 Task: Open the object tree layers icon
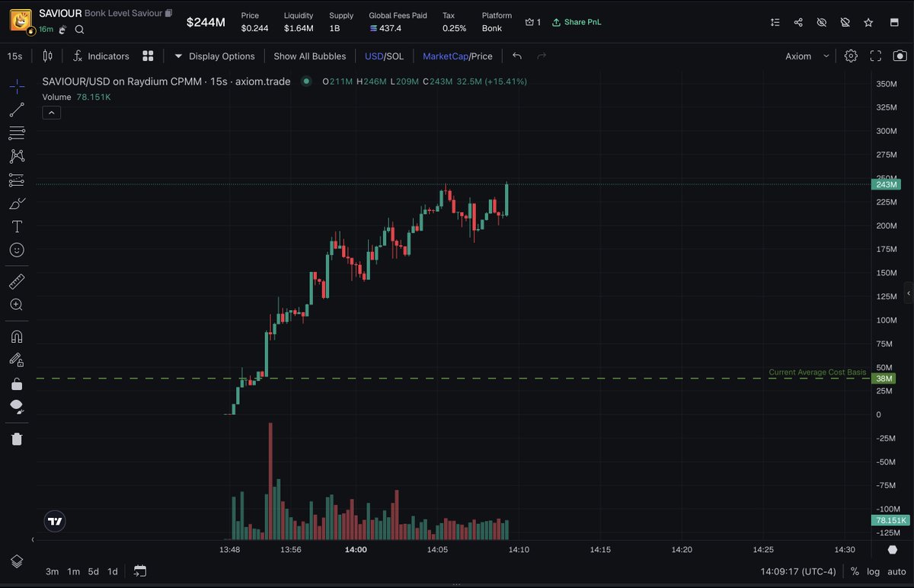(17, 561)
